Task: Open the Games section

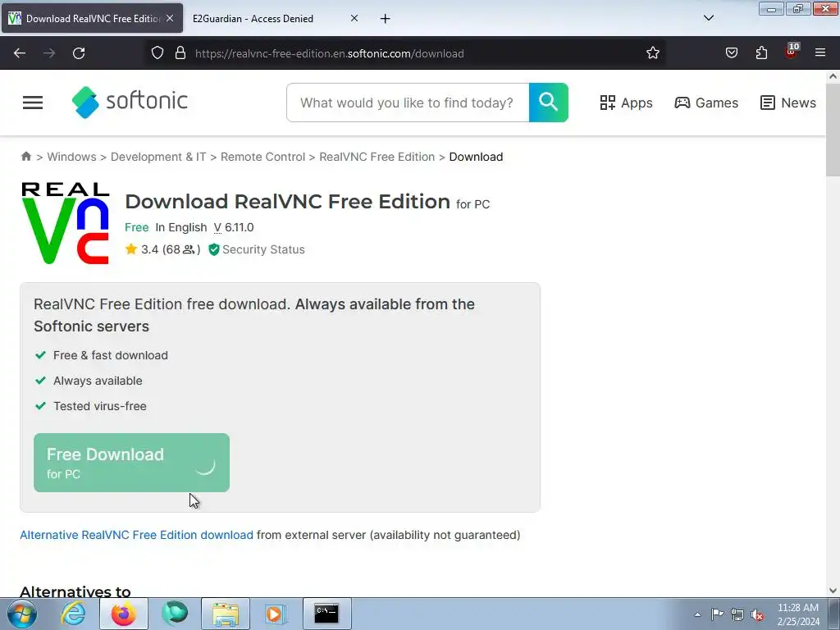Action: coord(706,103)
